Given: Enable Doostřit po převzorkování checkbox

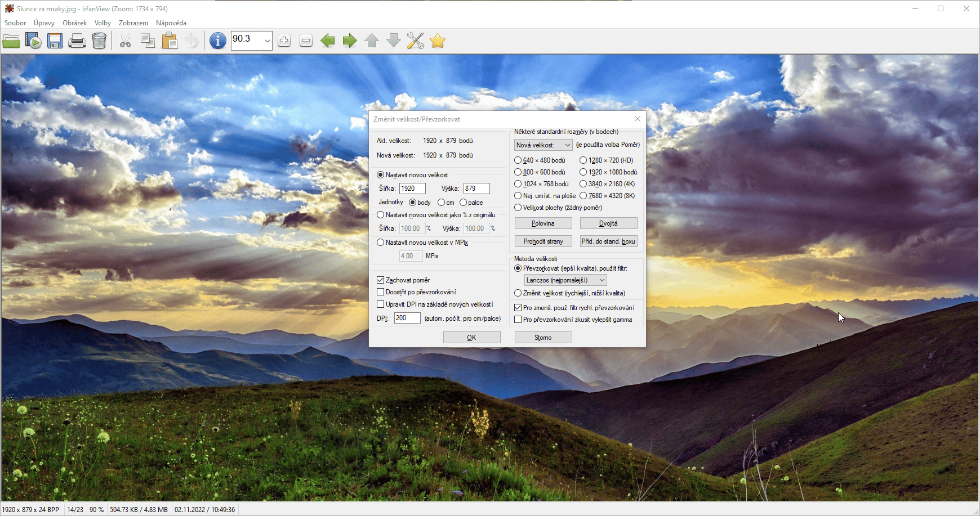Looking at the screenshot, I should 381,292.
